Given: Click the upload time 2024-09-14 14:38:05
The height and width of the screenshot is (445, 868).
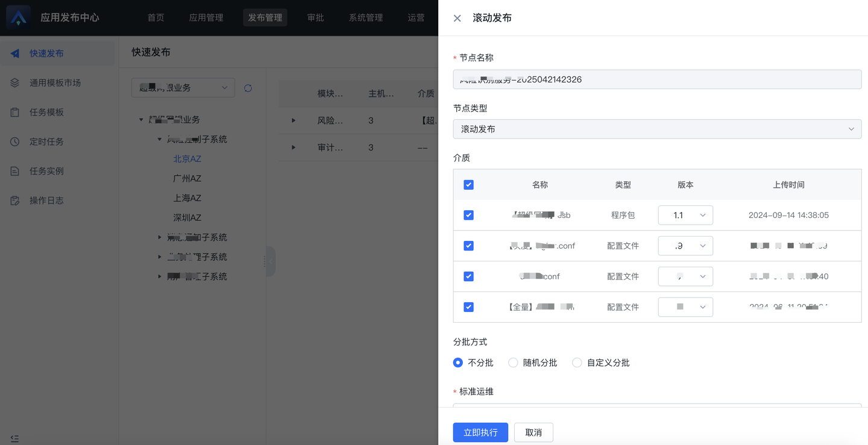Looking at the screenshot, I should [788, 215].
